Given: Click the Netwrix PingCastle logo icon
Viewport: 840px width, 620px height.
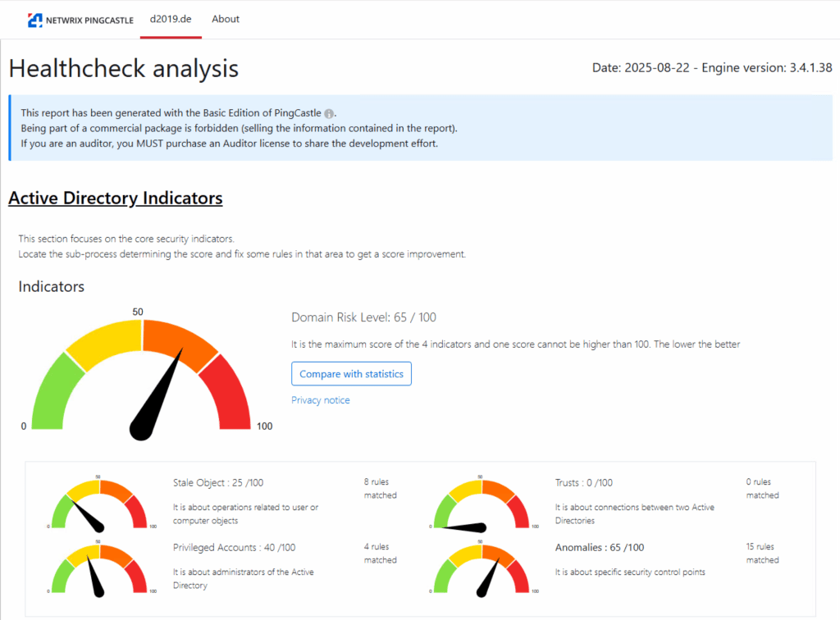Looking at the screenshot, I should (35, 20).
